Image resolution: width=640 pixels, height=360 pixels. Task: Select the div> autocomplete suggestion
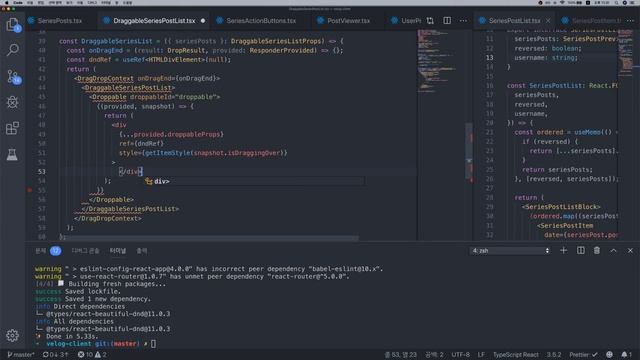[x=254, y=181]
